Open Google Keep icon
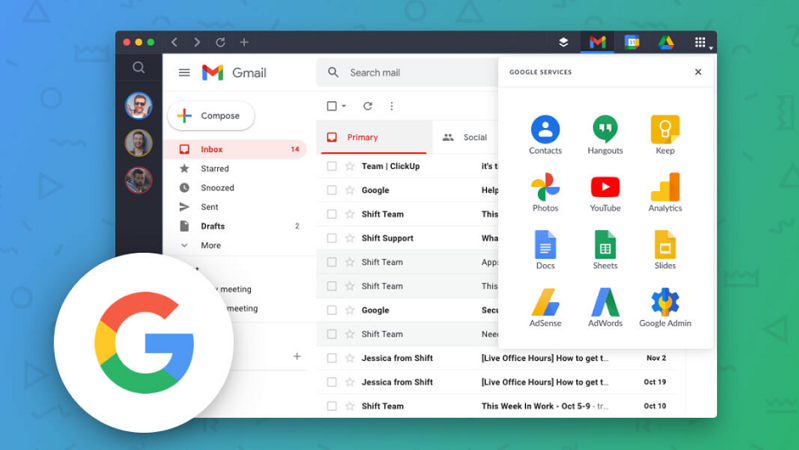This screenshot has height=450, width=799. [665, 130]
